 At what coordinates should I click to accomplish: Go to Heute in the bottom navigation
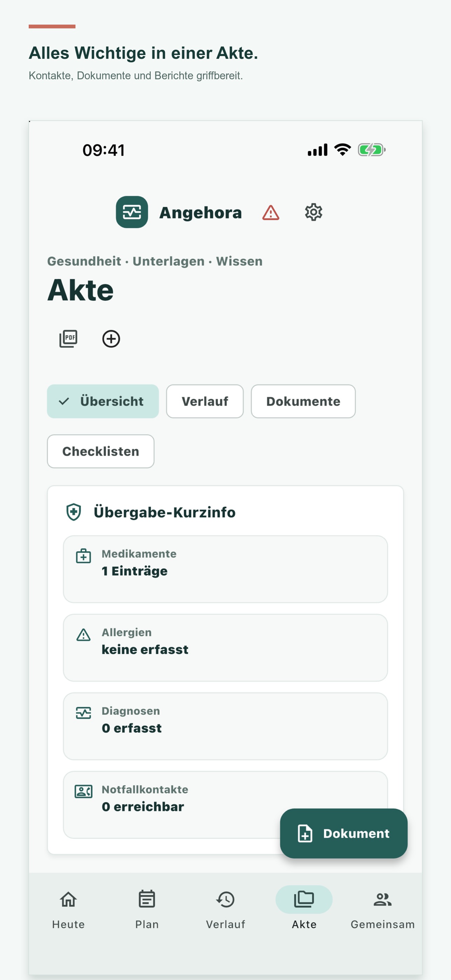click(x=68, y=910)
